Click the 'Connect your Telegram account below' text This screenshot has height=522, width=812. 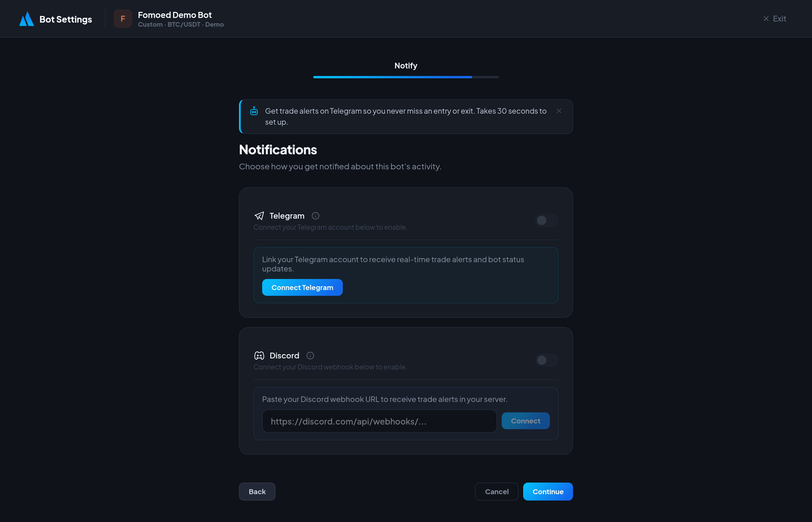click(x=330, y=227)
